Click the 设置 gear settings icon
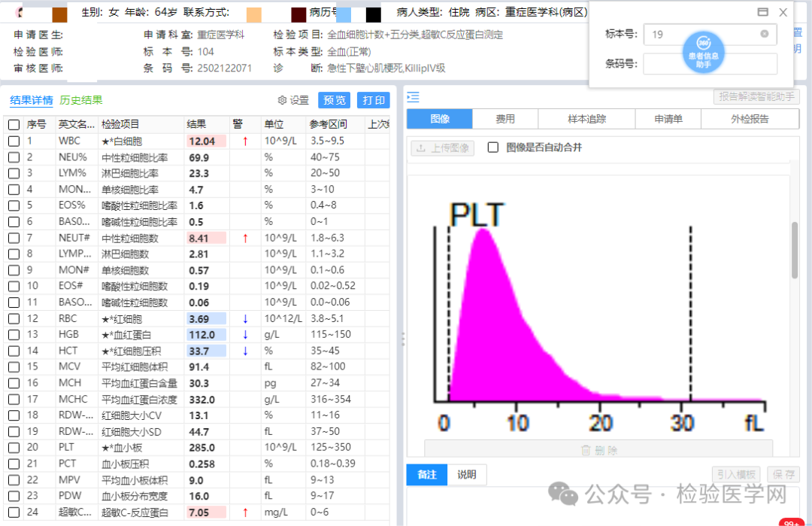The image size is (812, 526). (x=283, y=100)
